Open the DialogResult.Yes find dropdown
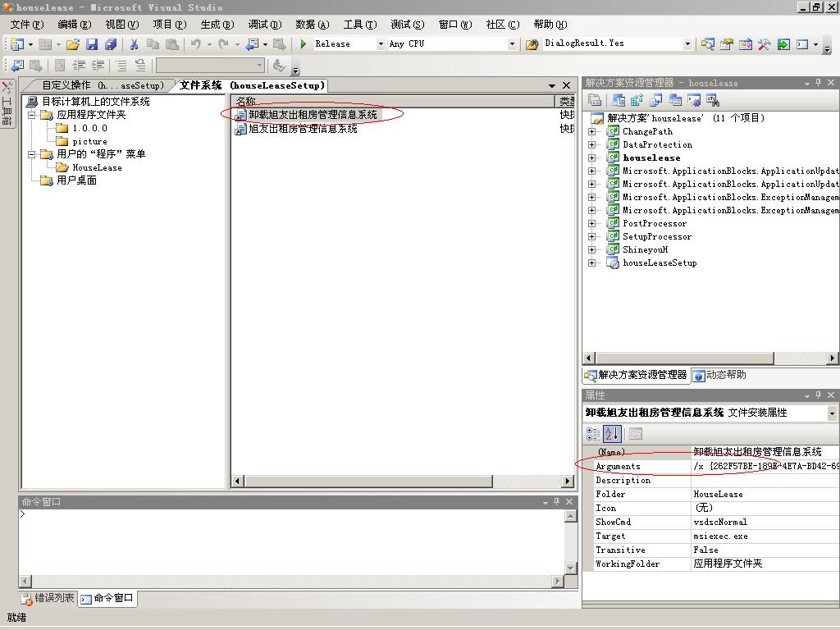Screen dimensions: 840x630 tap(687, 44)
